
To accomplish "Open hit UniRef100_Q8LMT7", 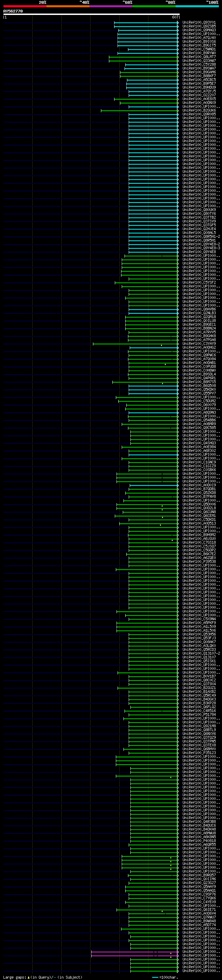I will coord(199,57).
